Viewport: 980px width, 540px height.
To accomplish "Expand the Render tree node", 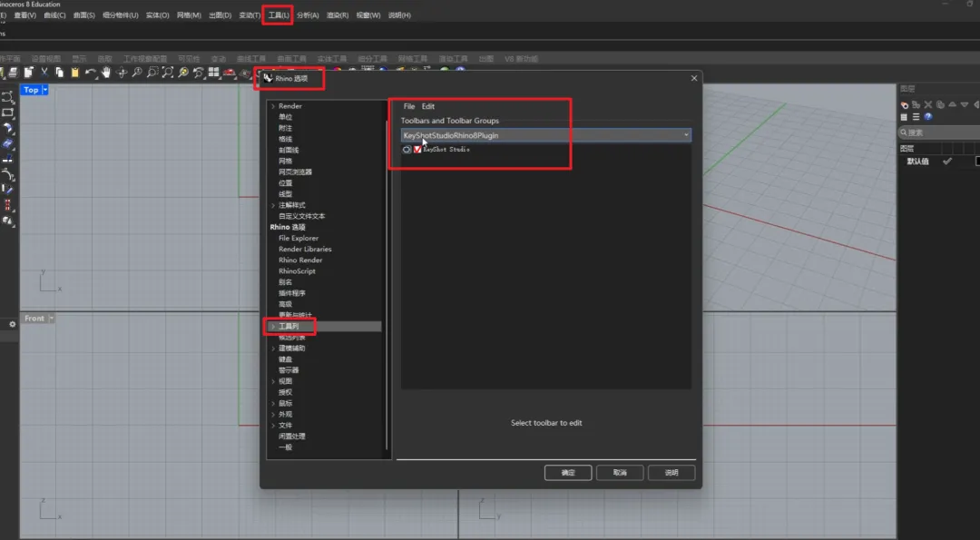I will [272, 106].
